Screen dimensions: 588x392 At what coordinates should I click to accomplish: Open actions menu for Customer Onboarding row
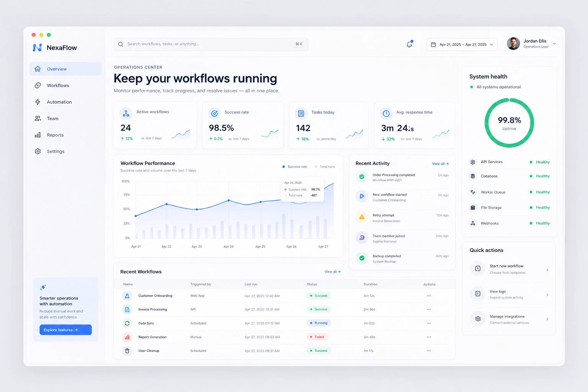tap(429, 296)
